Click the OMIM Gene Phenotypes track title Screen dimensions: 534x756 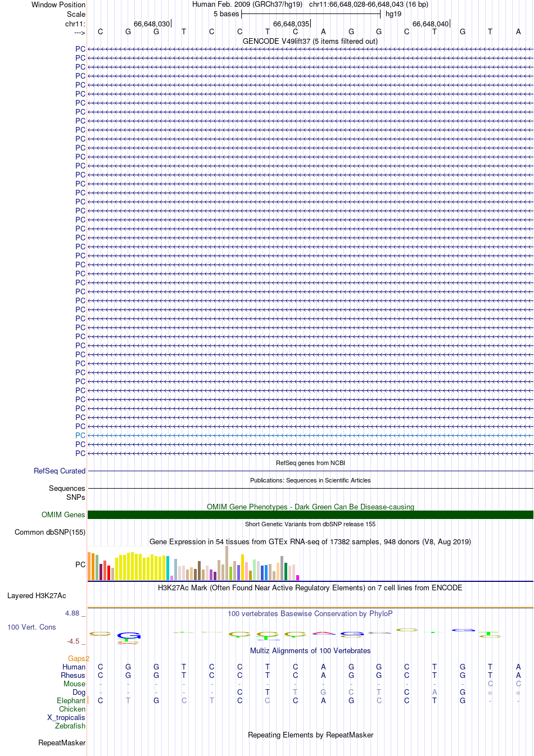pos(310,507)
